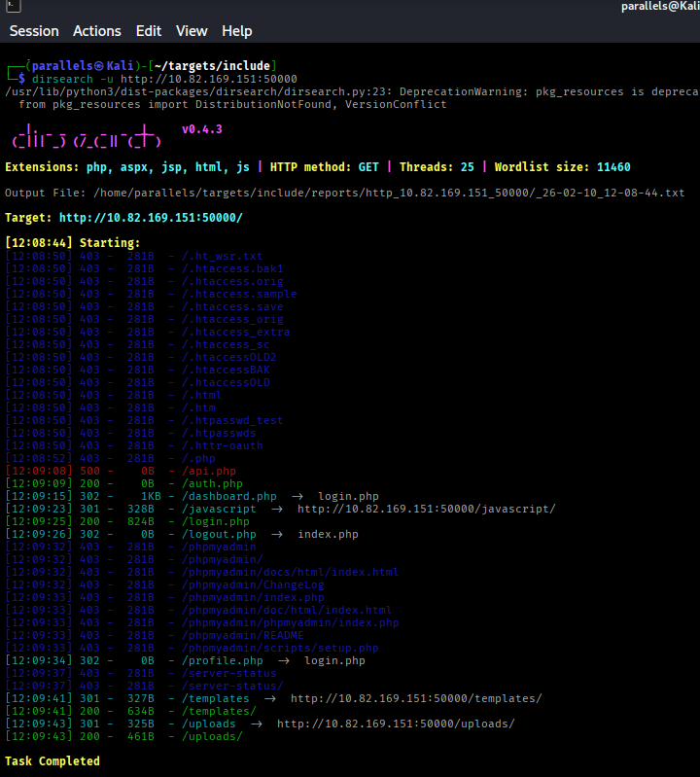Image resolution: width=700 pixels, height=777 pixels.
Task: Click the Task Completed message
Action: pos(52,761)
